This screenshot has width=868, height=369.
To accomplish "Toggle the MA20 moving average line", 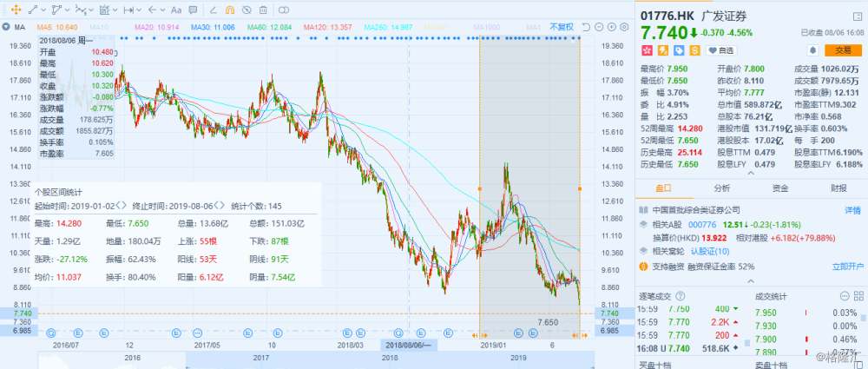I will coord(156,27).
